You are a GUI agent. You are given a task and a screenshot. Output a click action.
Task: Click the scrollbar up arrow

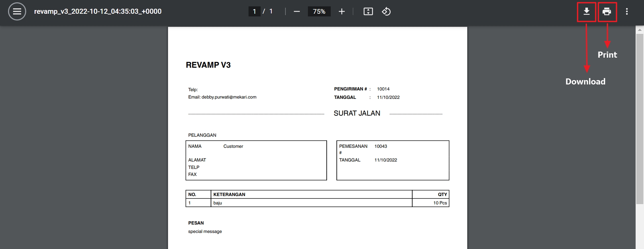click(640, 30)
